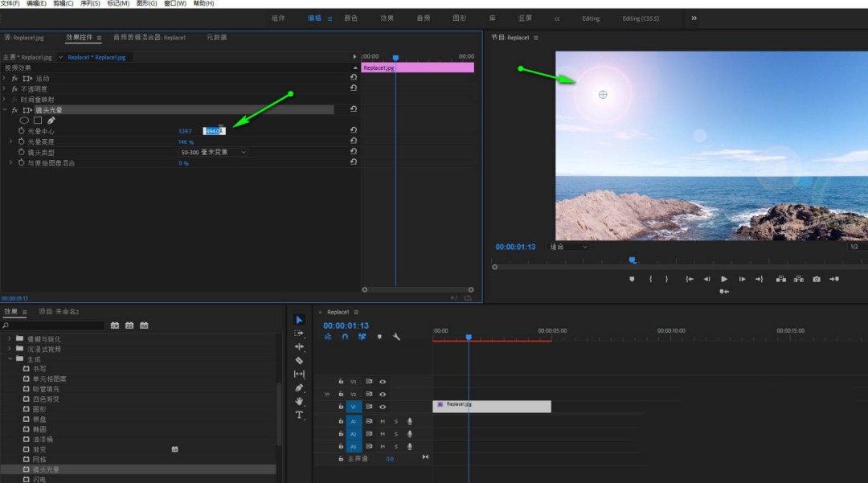The width and height of the screenshot is (868, 483).
Task: Open the 元数据 tab
Action: pos(216,37)
